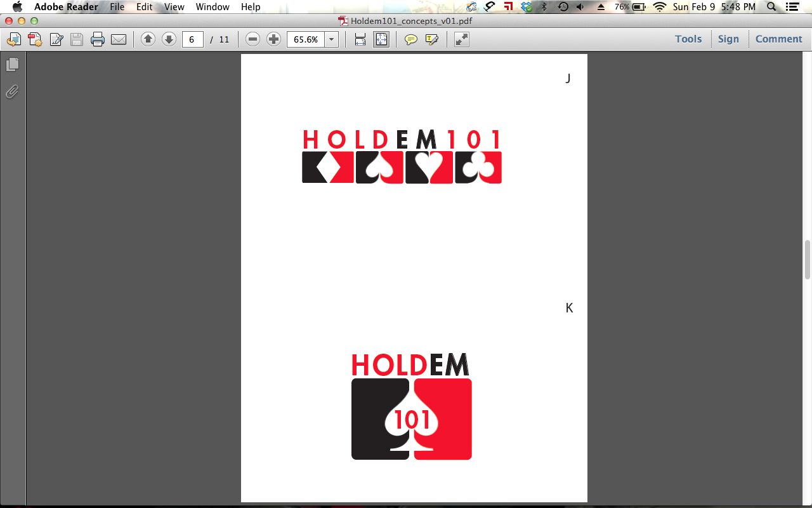
Task: Enable fit to window width scrolling mode
Action: click(x=360, y=39)
